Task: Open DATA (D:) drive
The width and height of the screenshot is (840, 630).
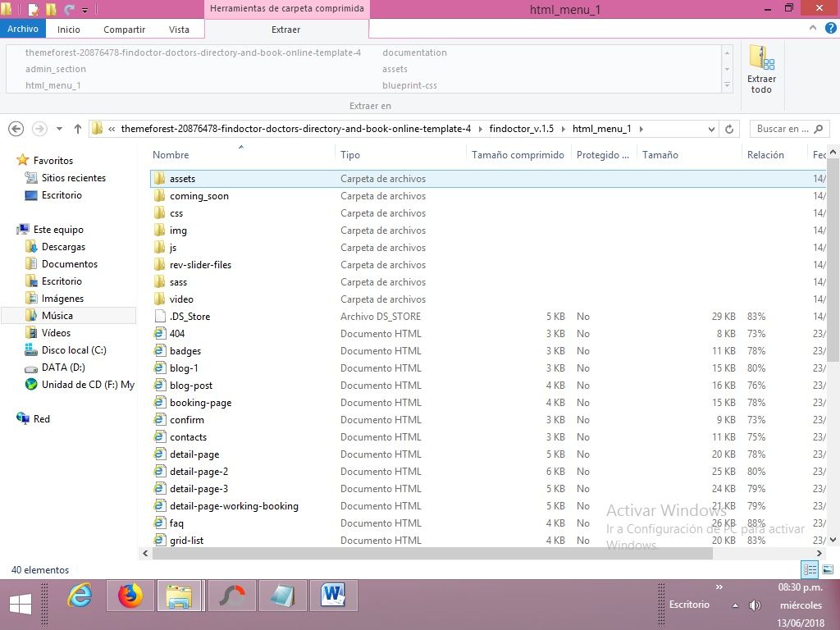Action: point(63,367)
